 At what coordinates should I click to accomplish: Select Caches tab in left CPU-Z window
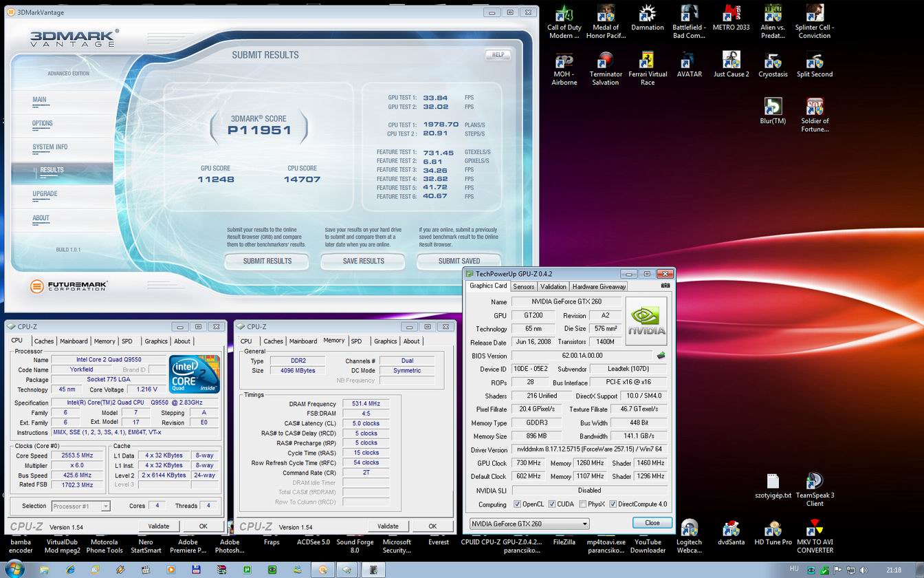coord(44,341)
